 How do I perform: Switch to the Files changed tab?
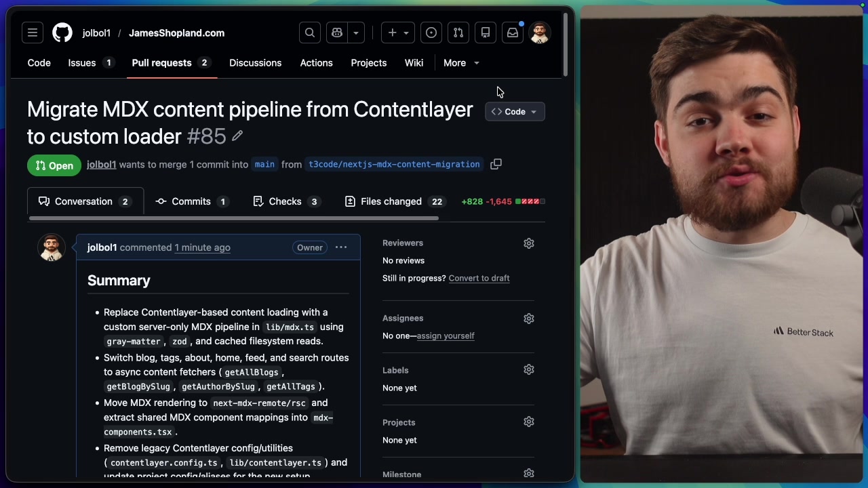tap(391, 201)
